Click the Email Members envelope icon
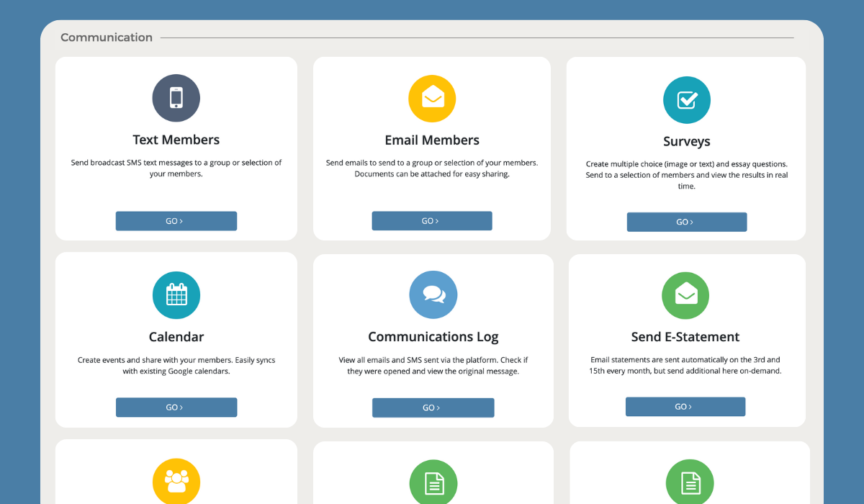Image resolution: width=864 pixels, height=504 pixels. (432, 98)
